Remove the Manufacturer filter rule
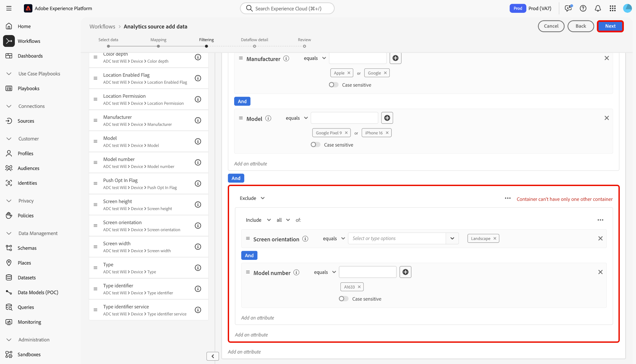The width and height of the screenshot is (636, 364). 607,58
